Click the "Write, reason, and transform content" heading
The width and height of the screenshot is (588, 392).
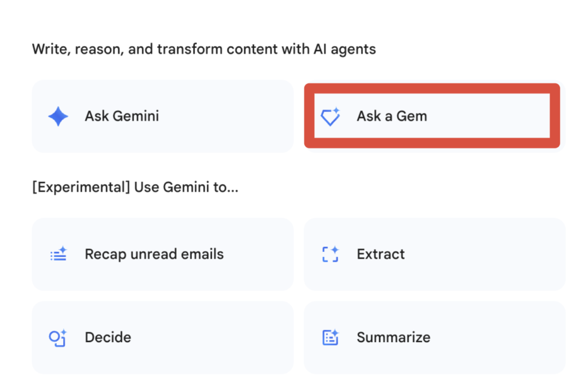pos(204,49)
